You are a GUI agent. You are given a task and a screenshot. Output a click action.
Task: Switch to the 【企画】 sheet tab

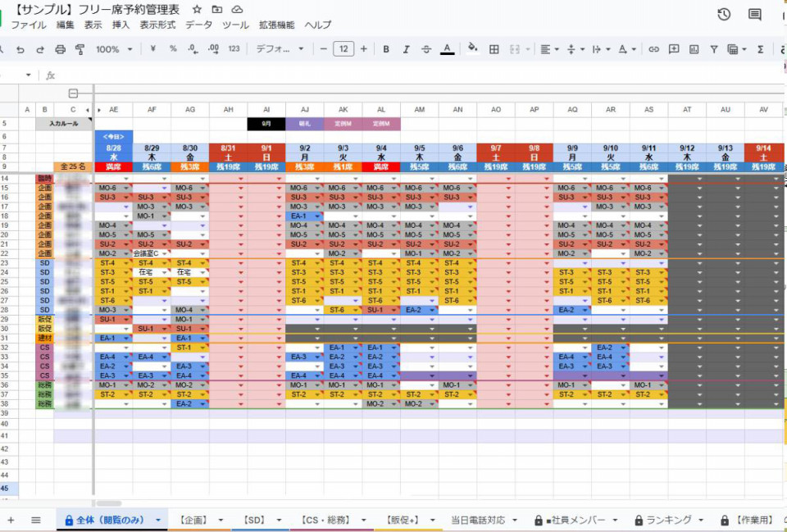193,520
